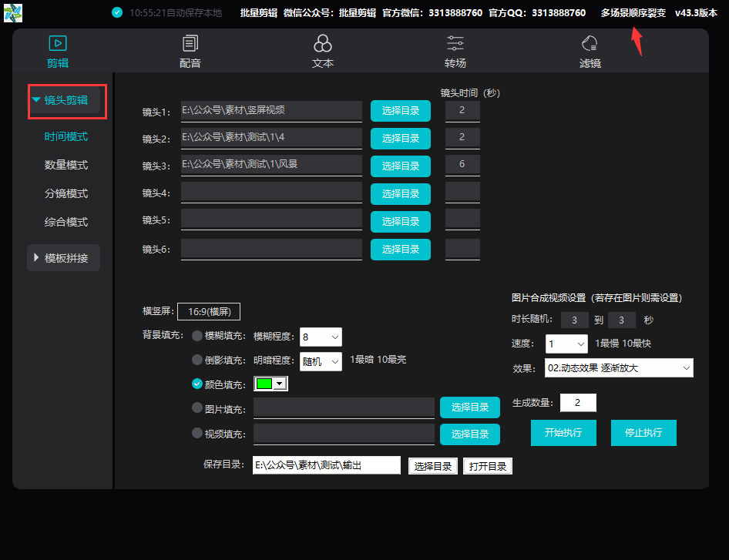The image size is (729, 560).
Task: Click the 开始执行 button to start
Action: [563, 433]
